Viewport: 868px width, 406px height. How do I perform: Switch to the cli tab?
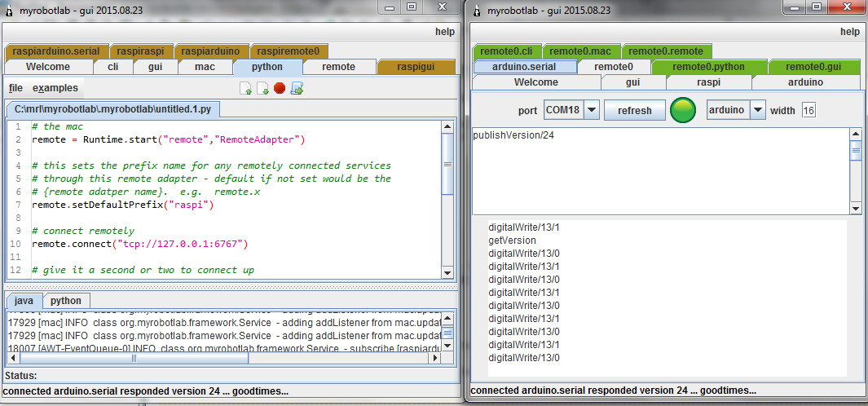[113, 67]
